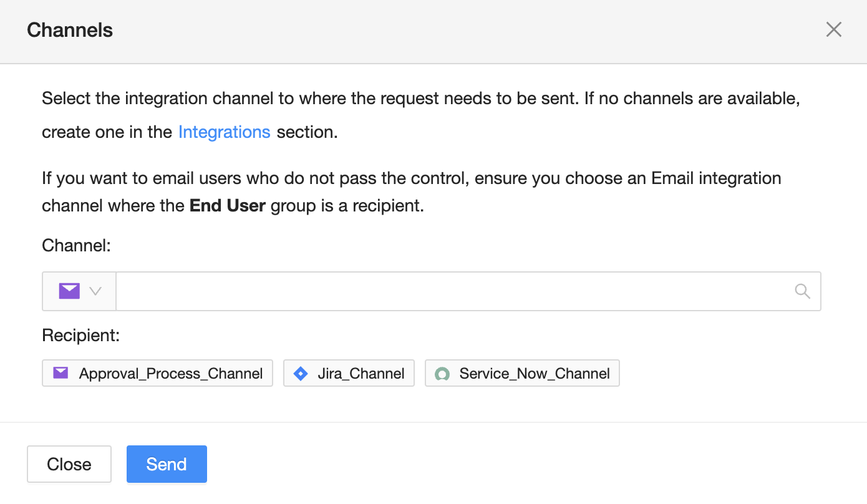867x504 pixels.
Task: Click the envelope icon on Approval_Process_Channel
Action: coord(61,374)
